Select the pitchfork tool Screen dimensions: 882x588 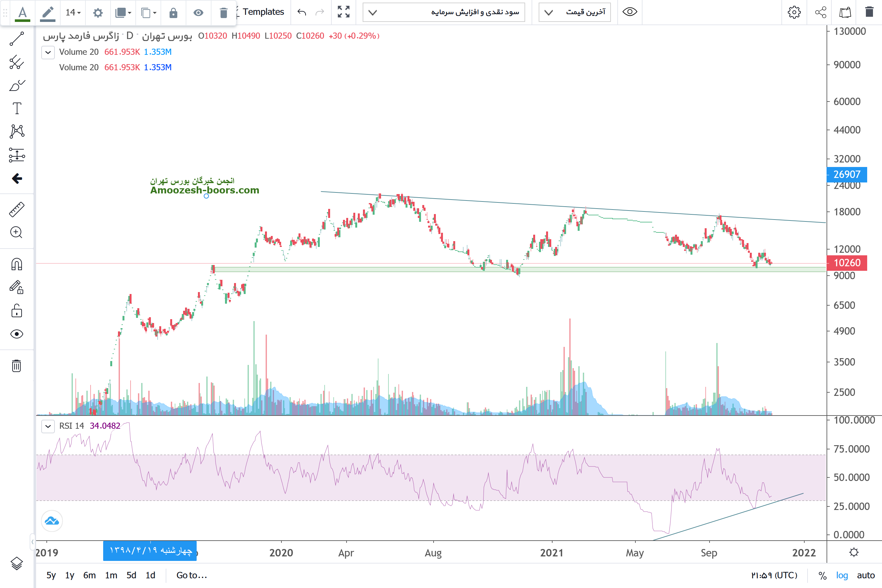(16, 62)
